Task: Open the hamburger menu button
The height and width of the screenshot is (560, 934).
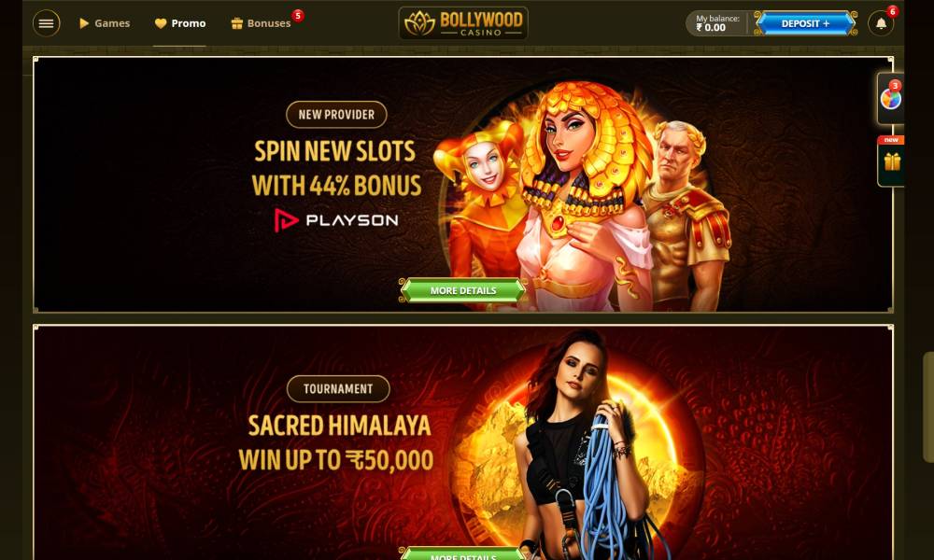Action: pos(46,23)
